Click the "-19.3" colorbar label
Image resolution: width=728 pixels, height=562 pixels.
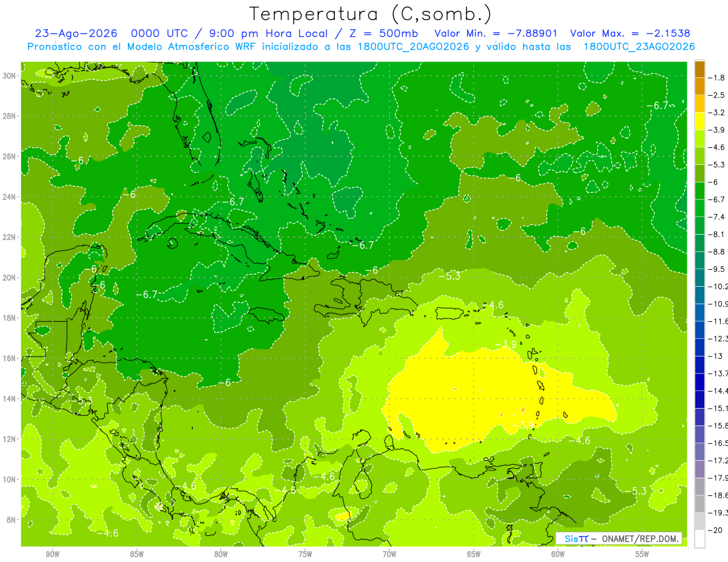coord(718,512)
